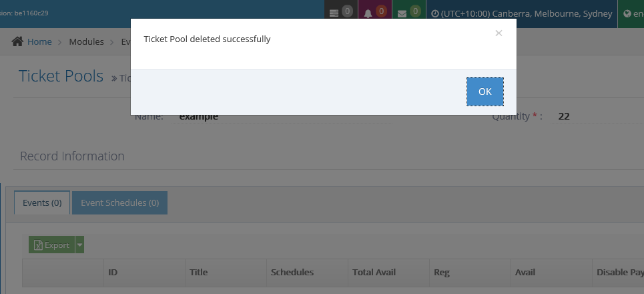Click the Ticket Pools page heading
Screen dimensions: 644x294
coord(61,76)
